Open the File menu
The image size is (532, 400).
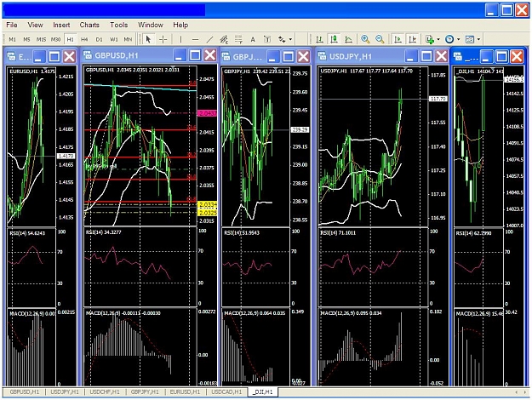pyautogui.click(x=12, y=25)
